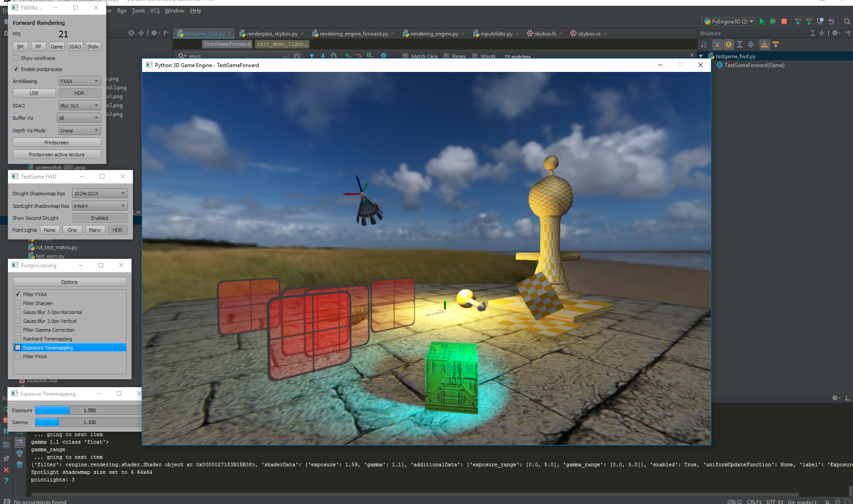The width and height of the screenshot is (853, 504).
Task: Open the find bar's blue gear settings
Action: [x=384, y=56]
